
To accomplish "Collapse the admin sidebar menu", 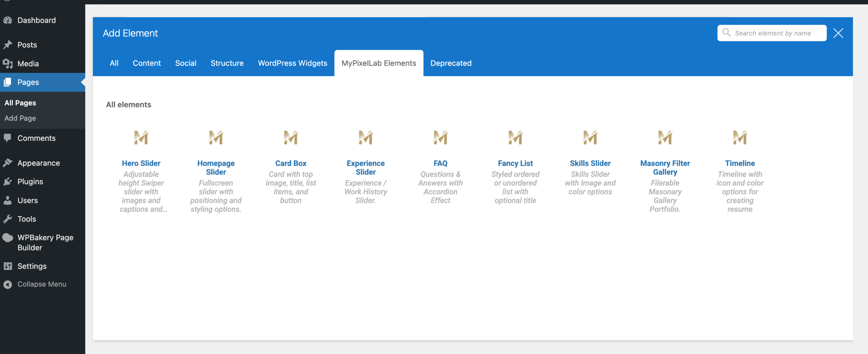I will tap(41, 284).
